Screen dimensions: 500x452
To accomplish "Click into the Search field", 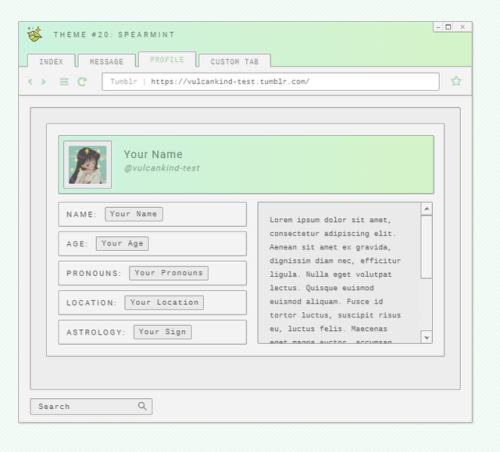I will [x=91, y=406].
